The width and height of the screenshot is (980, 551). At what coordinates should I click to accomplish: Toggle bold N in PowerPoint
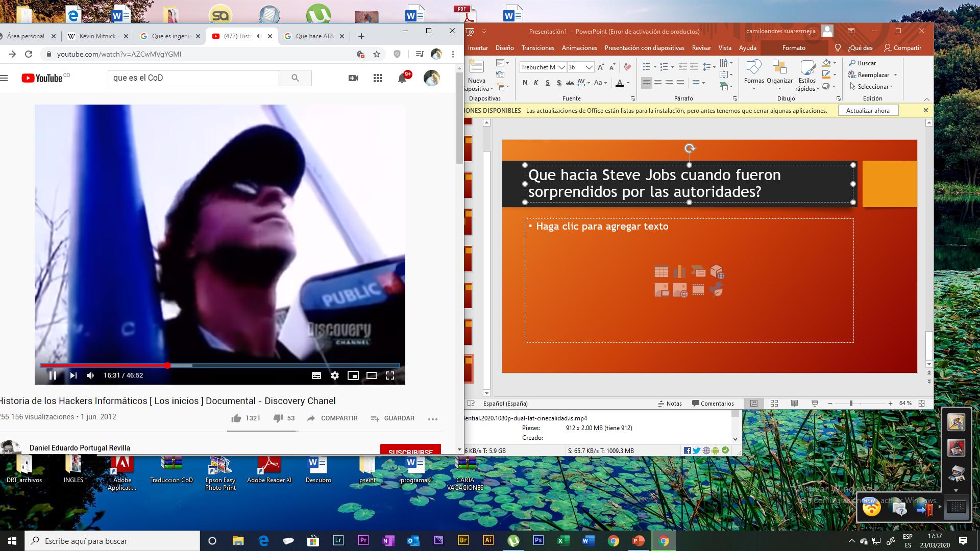pyautogui.click(x=525, y=83)
